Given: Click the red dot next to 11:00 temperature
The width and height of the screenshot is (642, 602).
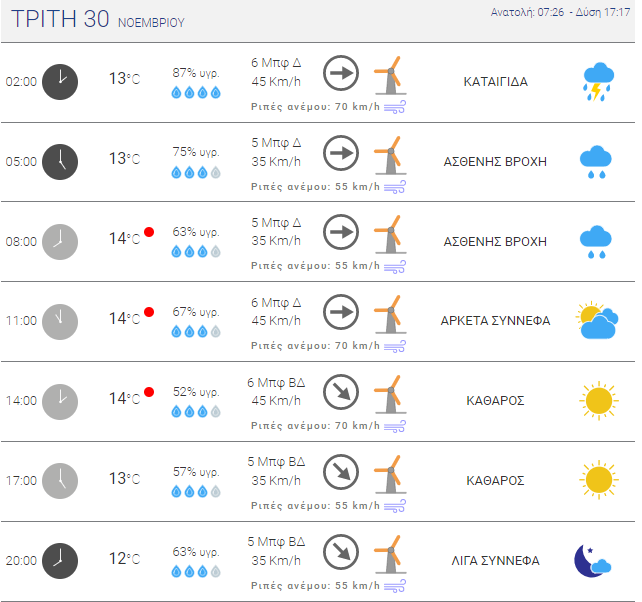Looking at the screenshot, I should (149, 312).
